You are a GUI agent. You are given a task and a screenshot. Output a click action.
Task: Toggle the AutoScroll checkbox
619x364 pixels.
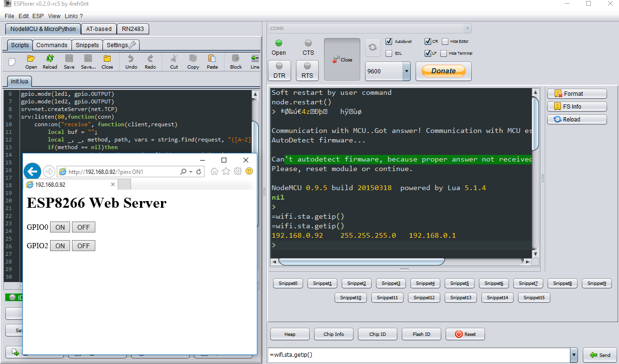pyautogui.click(x=389, y=41)
